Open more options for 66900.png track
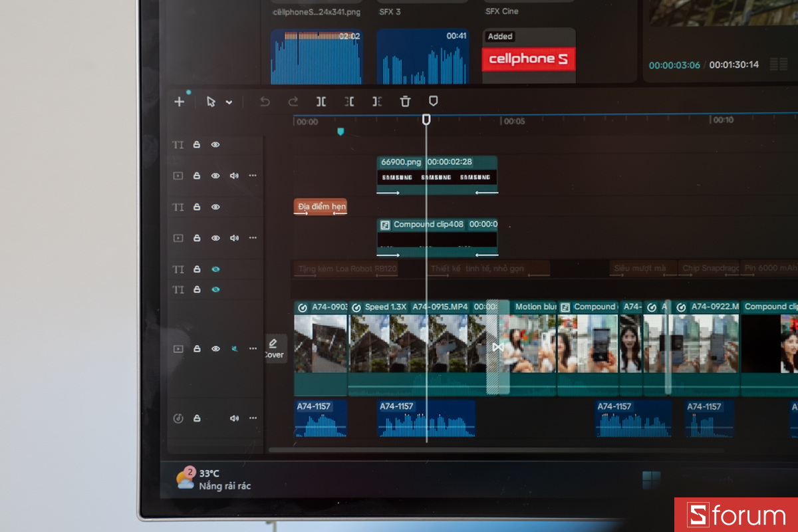The image size is (798, 532). pos(253,176)
